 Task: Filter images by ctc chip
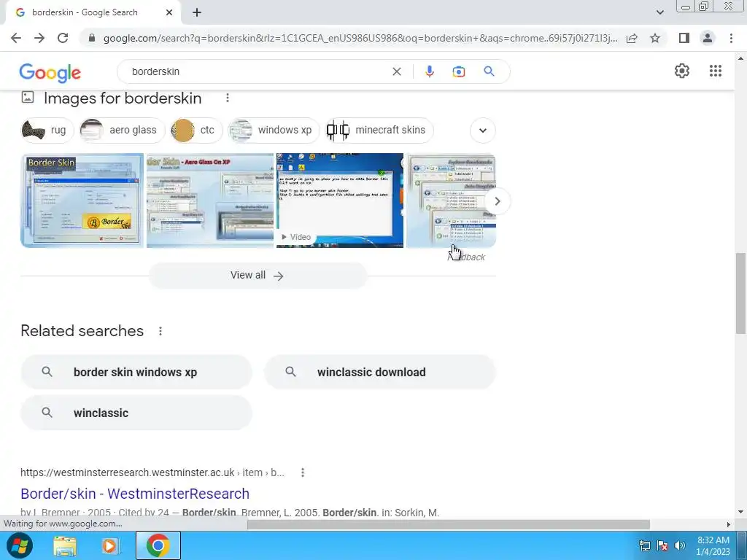tap(196, 130)
